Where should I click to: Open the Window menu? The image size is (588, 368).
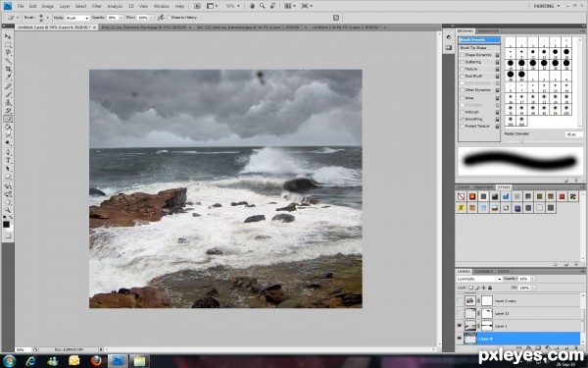click(162, 7)
